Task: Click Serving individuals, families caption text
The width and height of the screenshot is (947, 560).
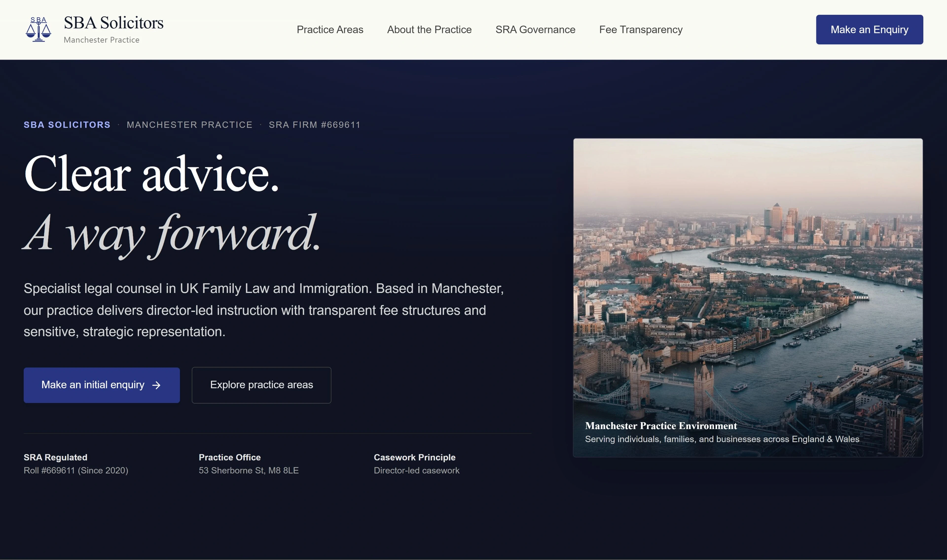Action: pos(722,439)
